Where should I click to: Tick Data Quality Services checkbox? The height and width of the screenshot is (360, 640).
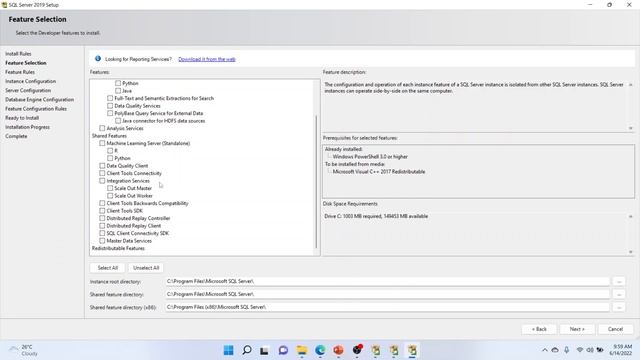point(110,106)
